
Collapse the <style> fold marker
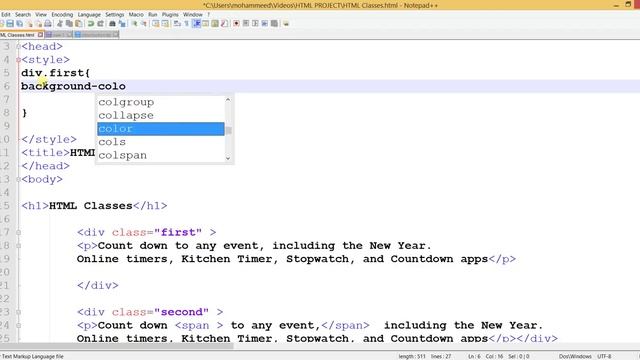[x=18, y=60]
